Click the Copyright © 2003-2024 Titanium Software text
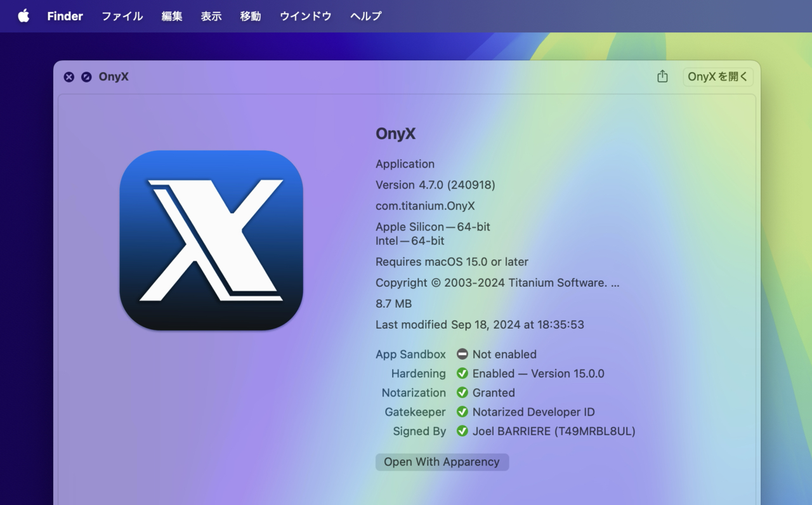This screenshot has width=812, height=505. pos(497,283)
